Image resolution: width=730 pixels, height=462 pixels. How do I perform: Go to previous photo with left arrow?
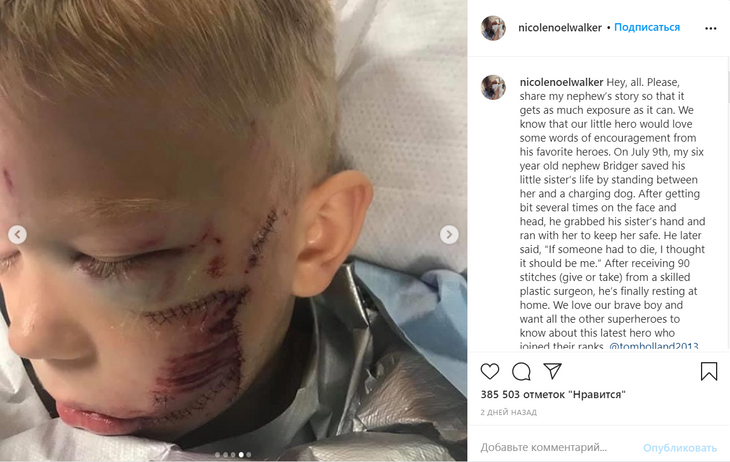pyautogui.click(x=17, y=234)
